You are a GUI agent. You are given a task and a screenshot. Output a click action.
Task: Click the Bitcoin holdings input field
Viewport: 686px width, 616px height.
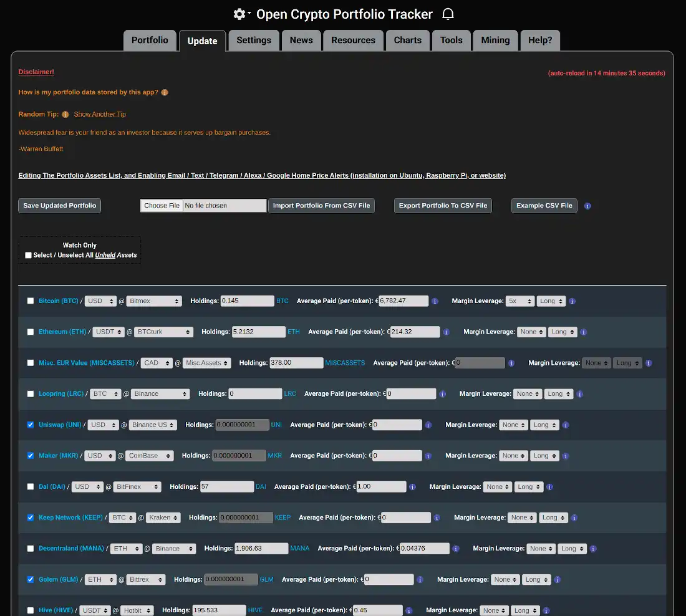pyautogui.click(x=247, y=301)
